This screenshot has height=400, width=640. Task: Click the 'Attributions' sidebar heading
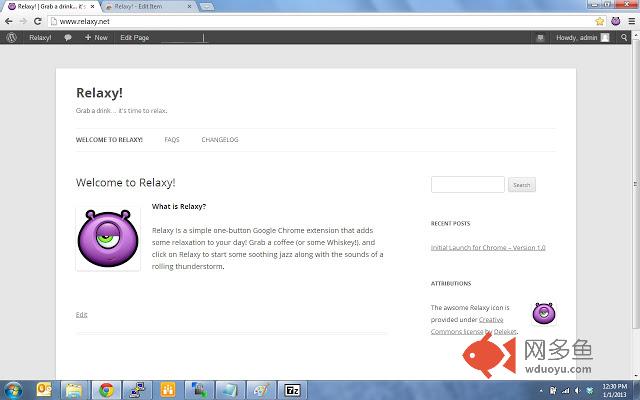[x=451, y=283]
